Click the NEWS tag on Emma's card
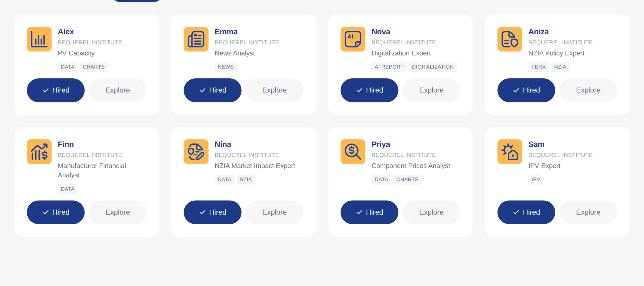This screenshot has width=644, height=286. pyautogui.click(x=226, y=67)
